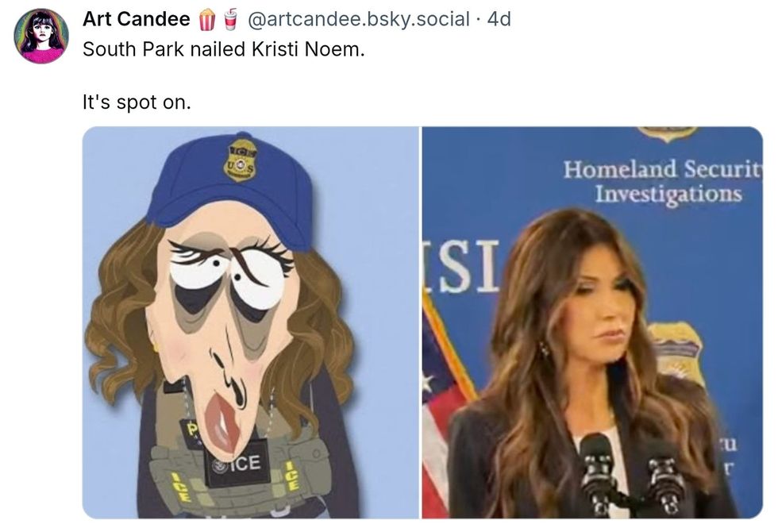
Task: Click the "It's spot on." line
Action: [x=137, y=102]
